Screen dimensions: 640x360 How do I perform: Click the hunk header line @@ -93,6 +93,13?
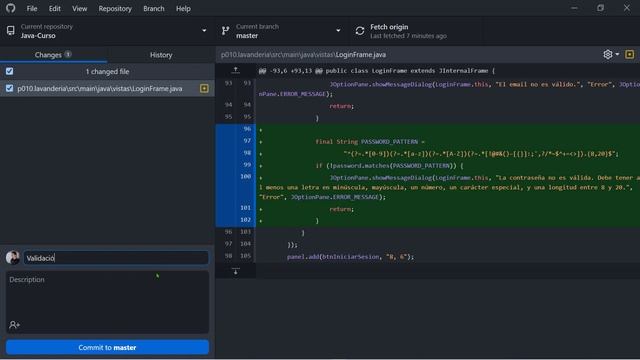click(376, 71)
